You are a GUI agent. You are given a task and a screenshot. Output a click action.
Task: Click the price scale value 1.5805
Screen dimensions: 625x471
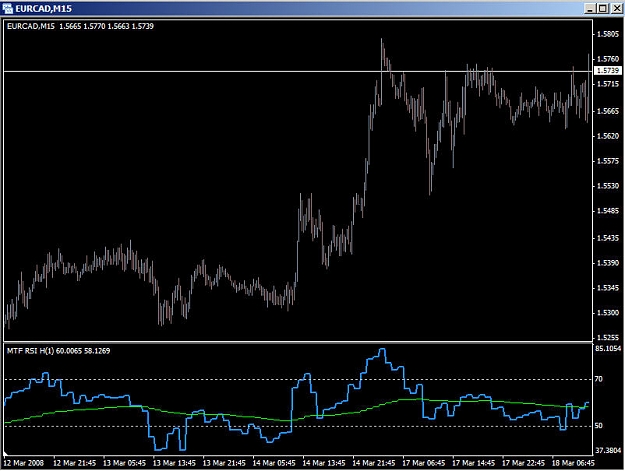pyautogui.click(x=607, y=34)
